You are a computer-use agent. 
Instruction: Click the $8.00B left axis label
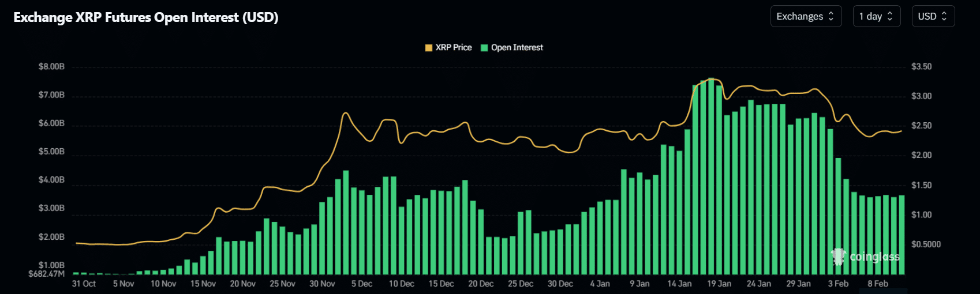pos(51,67)
